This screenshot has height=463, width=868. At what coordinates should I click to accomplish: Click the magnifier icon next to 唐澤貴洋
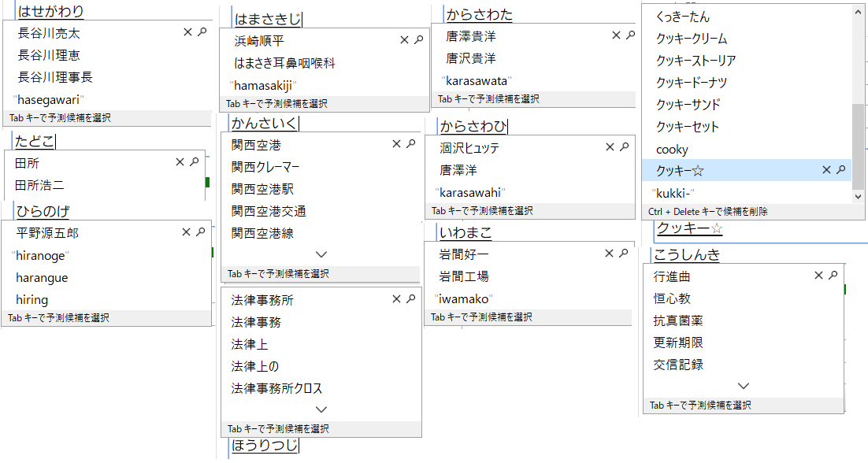630,35
